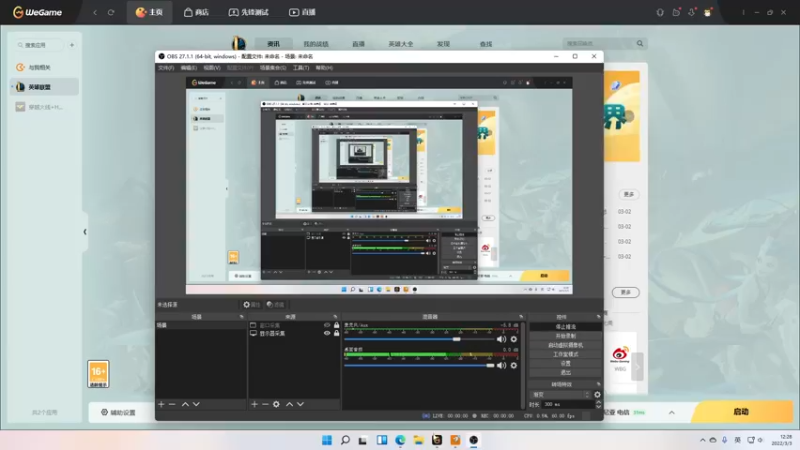Switch to 资讯 tab

pyautogui.click(x=273, y=44)
